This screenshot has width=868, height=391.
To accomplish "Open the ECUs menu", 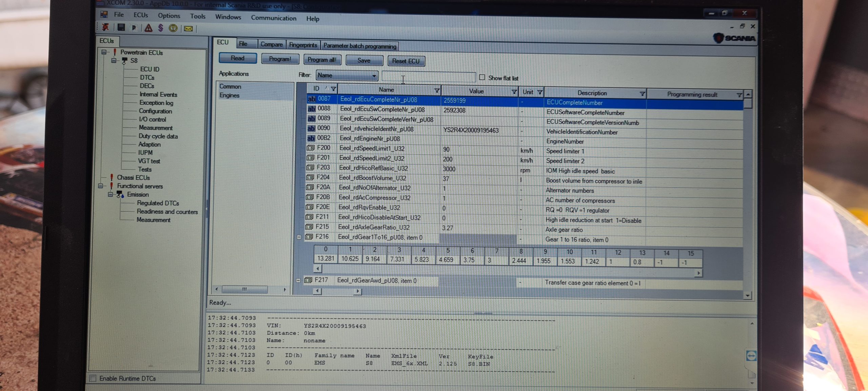I will tap(140, 15).
